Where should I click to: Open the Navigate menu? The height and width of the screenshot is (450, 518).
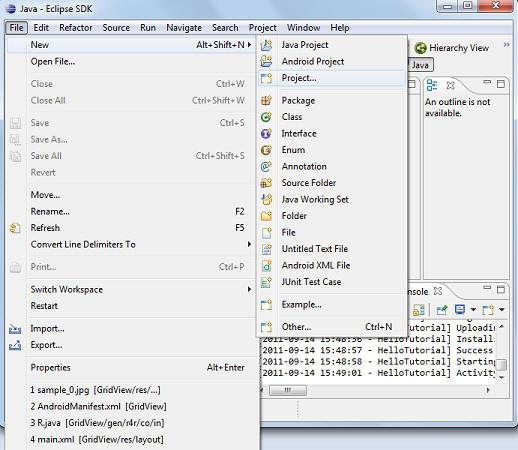(184, 28)
